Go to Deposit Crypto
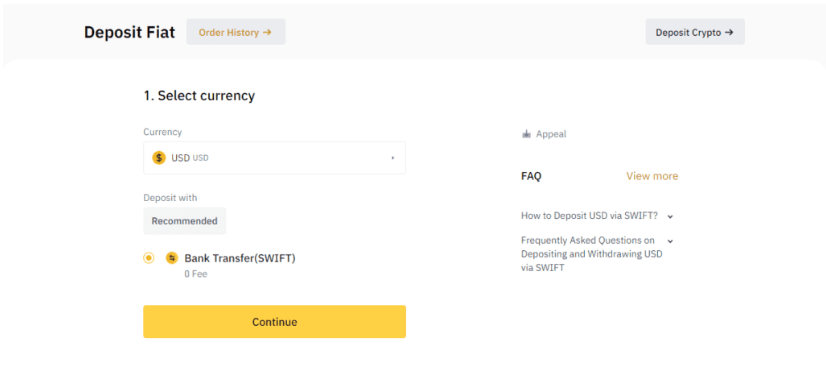 pos(695,32)
